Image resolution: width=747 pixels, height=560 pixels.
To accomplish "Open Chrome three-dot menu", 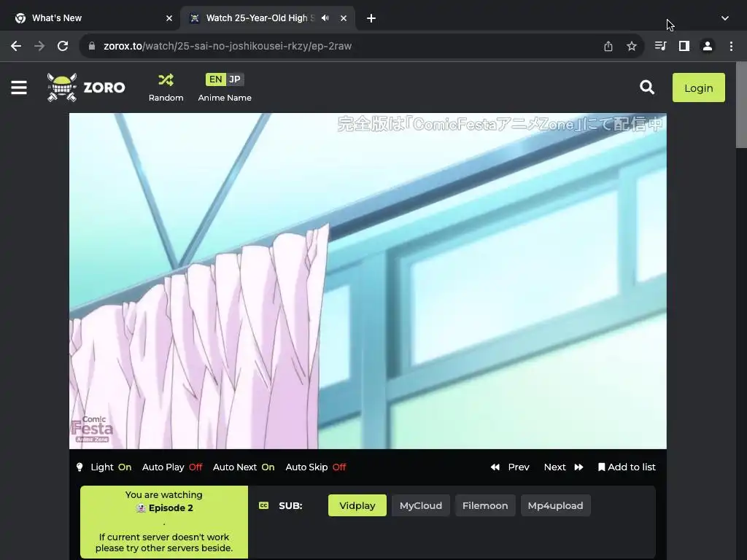I will [731, 46].
